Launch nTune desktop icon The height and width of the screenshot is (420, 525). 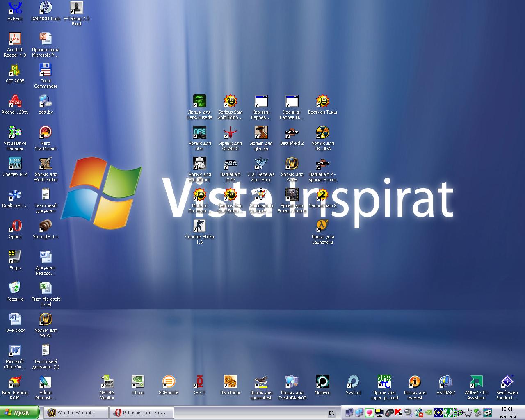[x=138, y=381]
